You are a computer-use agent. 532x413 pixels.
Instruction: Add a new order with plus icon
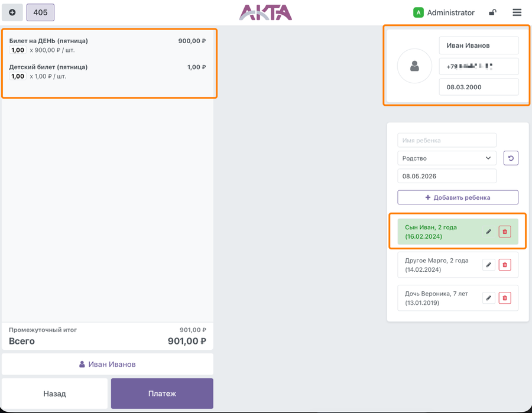(12, 12)
